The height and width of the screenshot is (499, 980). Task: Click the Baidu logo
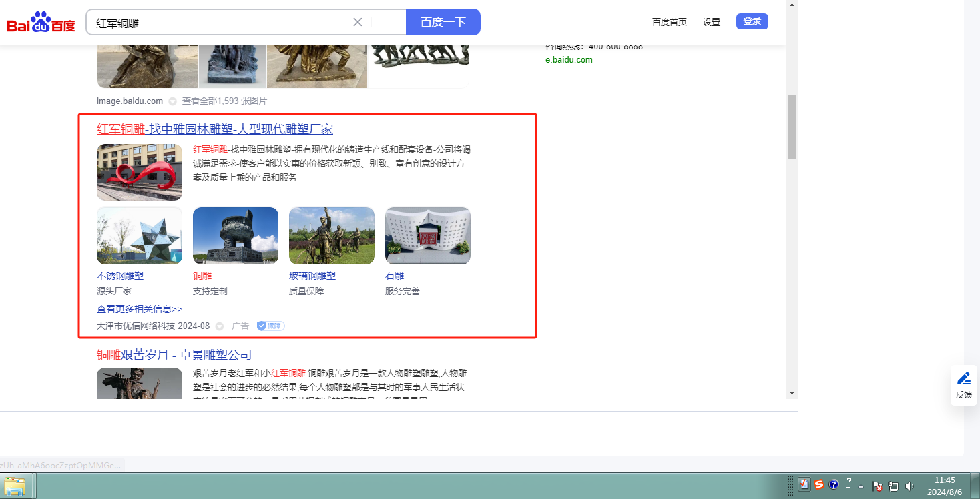click(41, 23)
